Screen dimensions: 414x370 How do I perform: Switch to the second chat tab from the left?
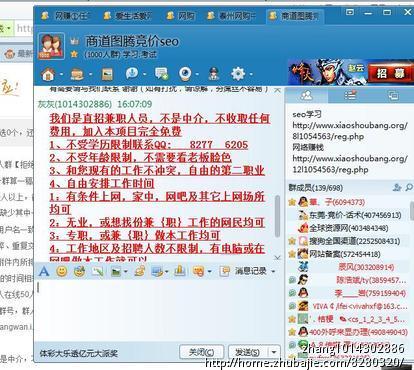click(128, 16)
